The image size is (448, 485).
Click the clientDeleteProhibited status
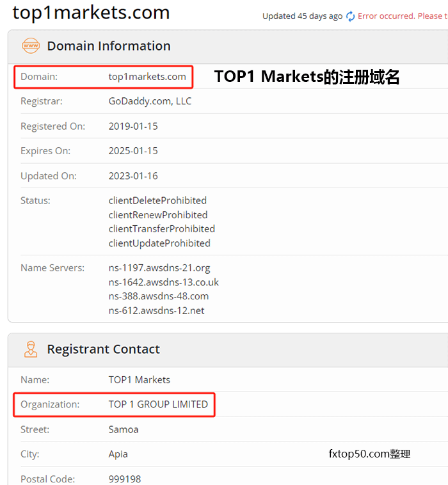tap(157, 201)
